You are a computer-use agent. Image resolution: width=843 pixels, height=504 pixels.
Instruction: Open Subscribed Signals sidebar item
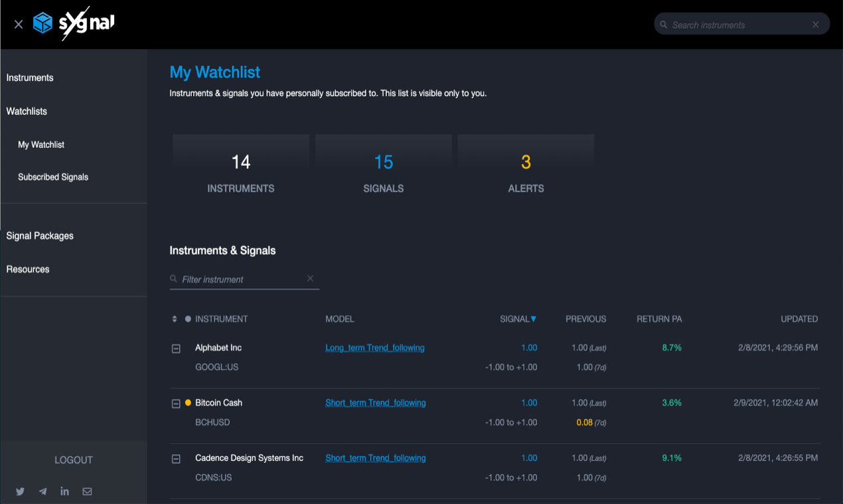point(53,177)
